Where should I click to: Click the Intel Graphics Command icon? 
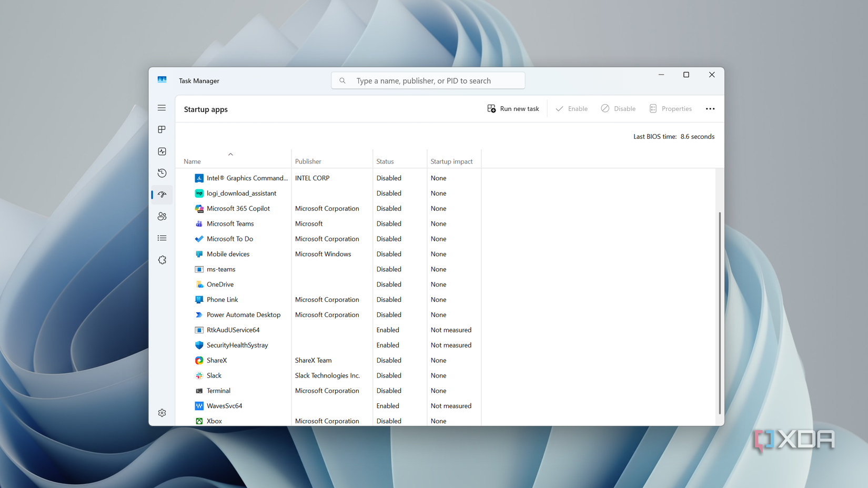199,178
